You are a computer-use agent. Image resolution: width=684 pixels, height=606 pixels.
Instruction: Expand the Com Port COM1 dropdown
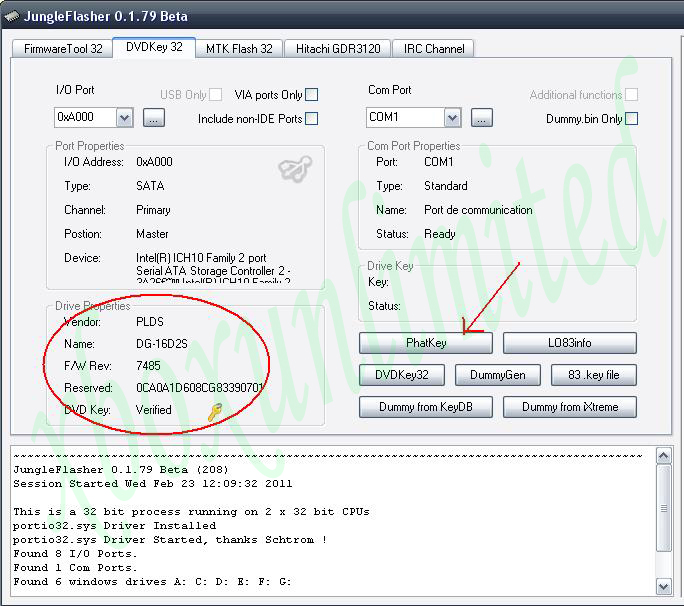[x=452, y=118]
